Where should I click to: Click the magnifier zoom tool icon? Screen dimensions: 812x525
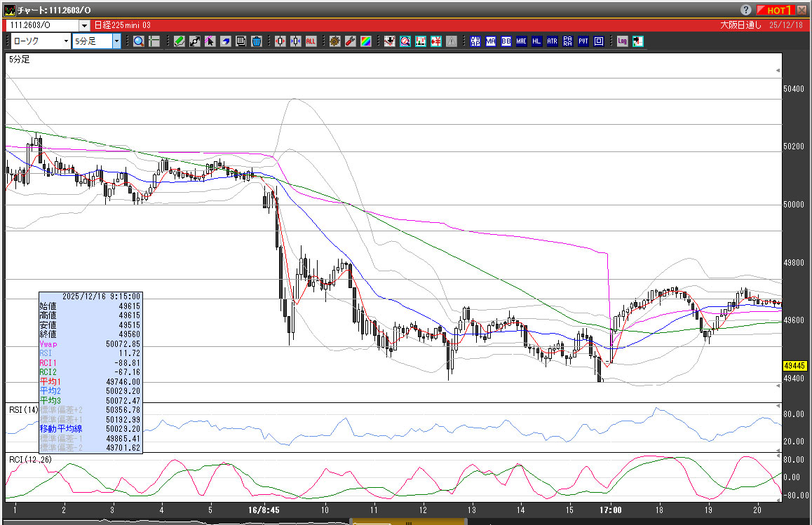pos(139,41)
